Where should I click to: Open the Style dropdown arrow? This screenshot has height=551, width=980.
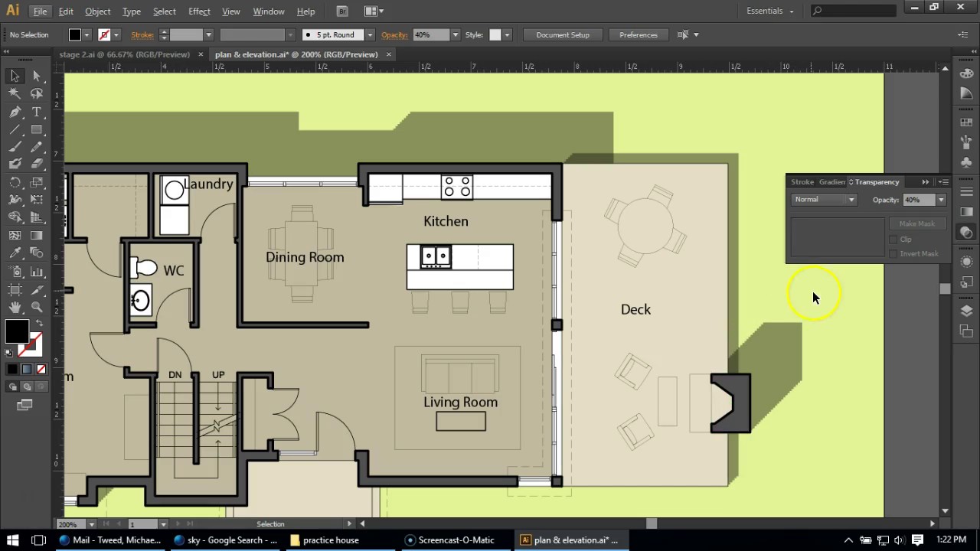[506, 35]
